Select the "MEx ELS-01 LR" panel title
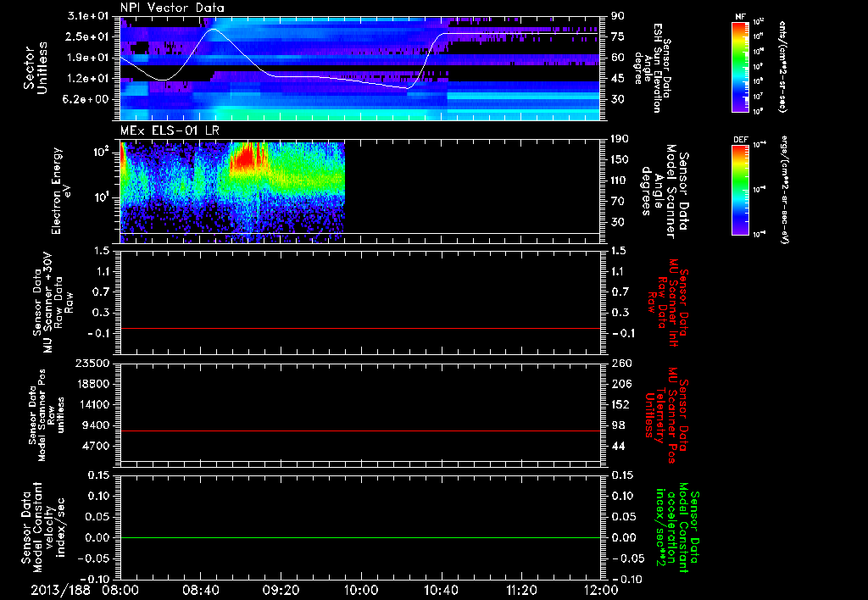 pyautogui.click(x=170, y=131)
